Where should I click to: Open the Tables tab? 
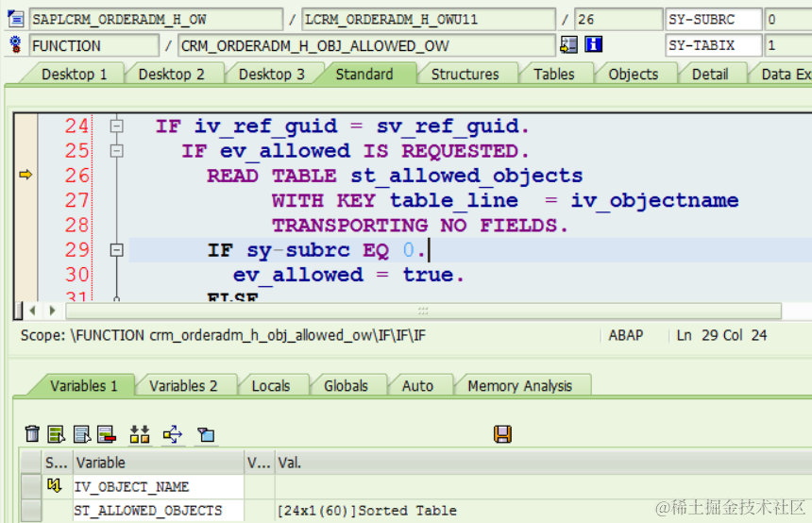pos(554,74)
